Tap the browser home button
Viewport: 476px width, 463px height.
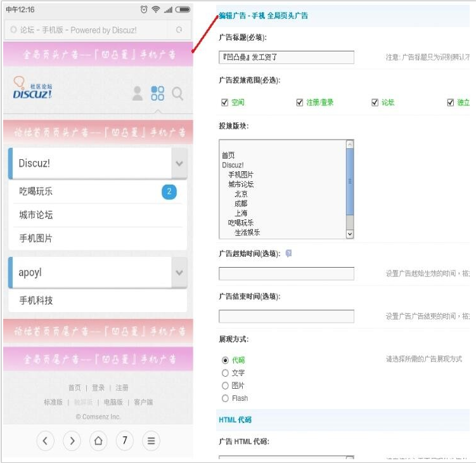(x=98, y=441)
